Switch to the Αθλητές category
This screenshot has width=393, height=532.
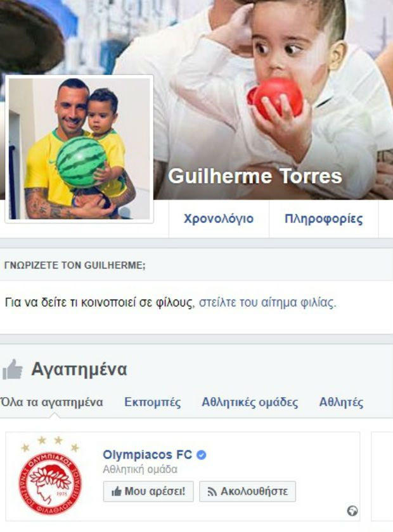tap(341, 402)
